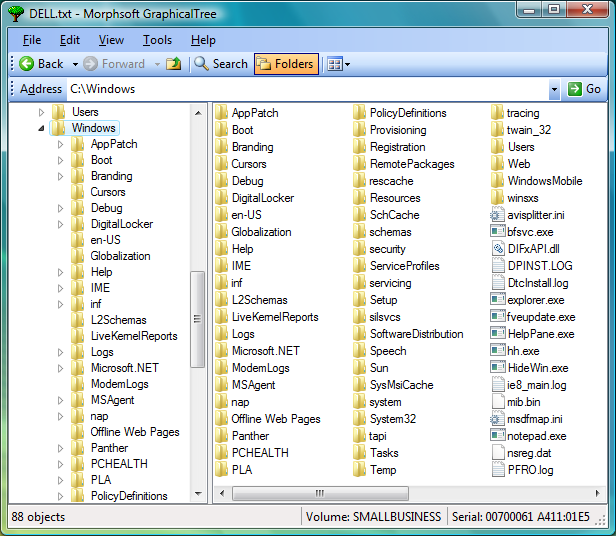This screenshot has height=536, width=616.
Task: Click HelpPane.exe program icon
Action: pos(497,333)
